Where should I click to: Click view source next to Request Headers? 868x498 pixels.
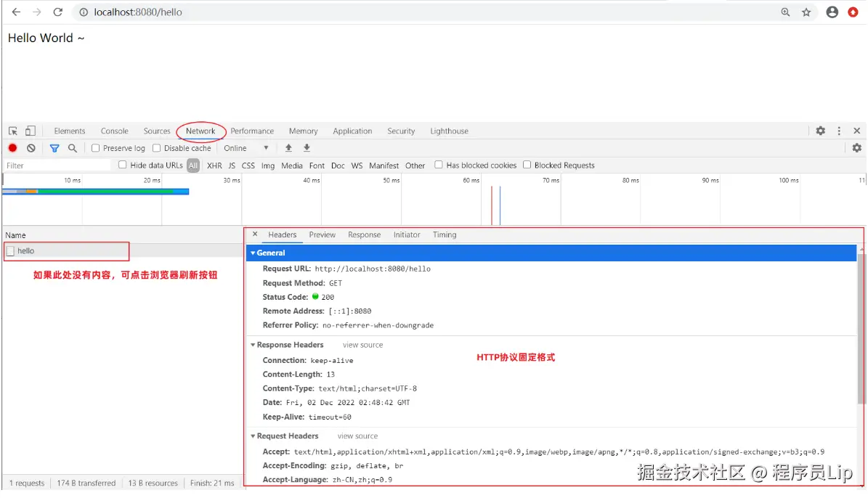(357, 436)
